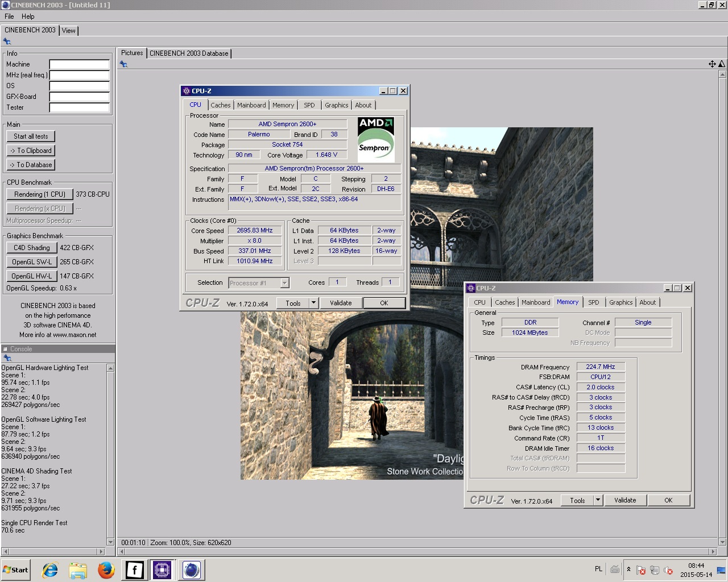The width and height of the screenshot is (728, 582).
Task: Click the move-arrows icon in Pictures panel
Action: 712,64
